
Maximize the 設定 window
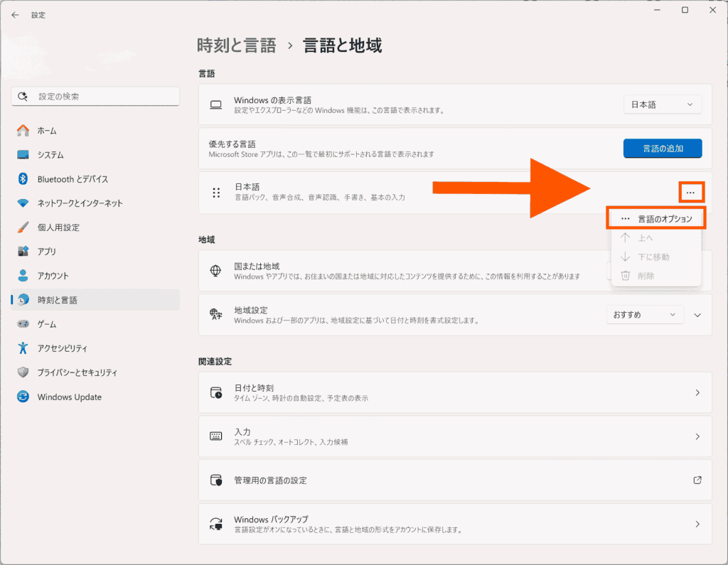685,10
